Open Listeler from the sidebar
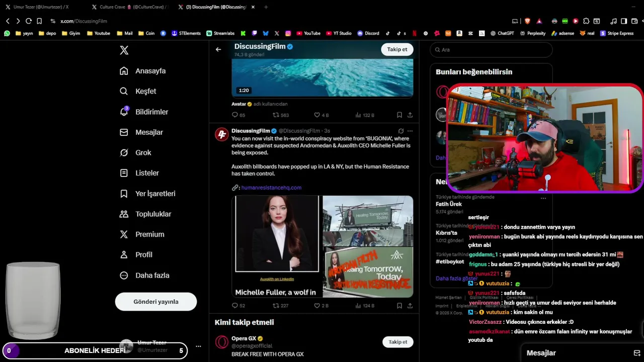644x362 pixels. tap(139, 173)
